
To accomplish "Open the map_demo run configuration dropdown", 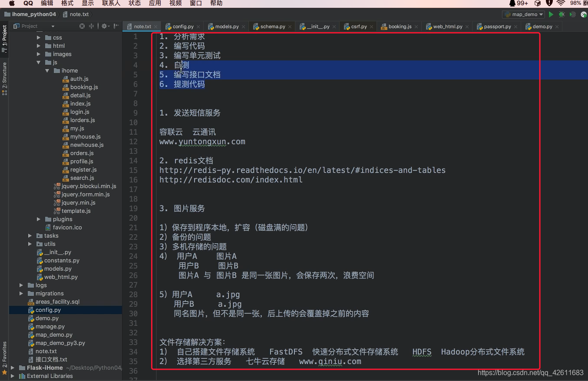I will pyautogui.click(x=523, y=14).
